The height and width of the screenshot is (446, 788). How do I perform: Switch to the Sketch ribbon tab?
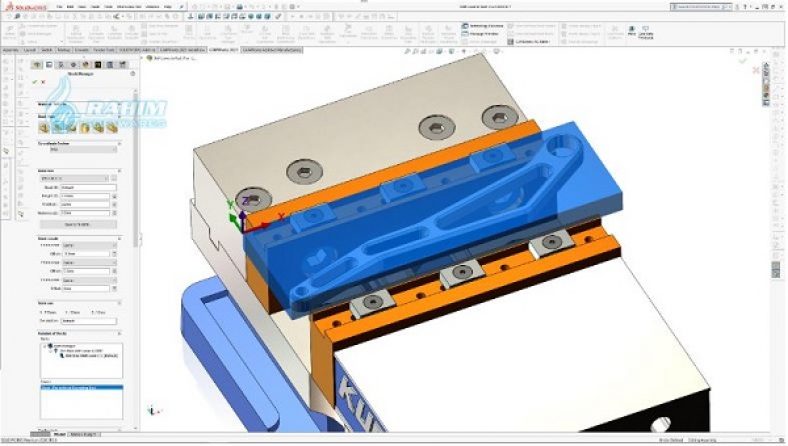[46, 50]
